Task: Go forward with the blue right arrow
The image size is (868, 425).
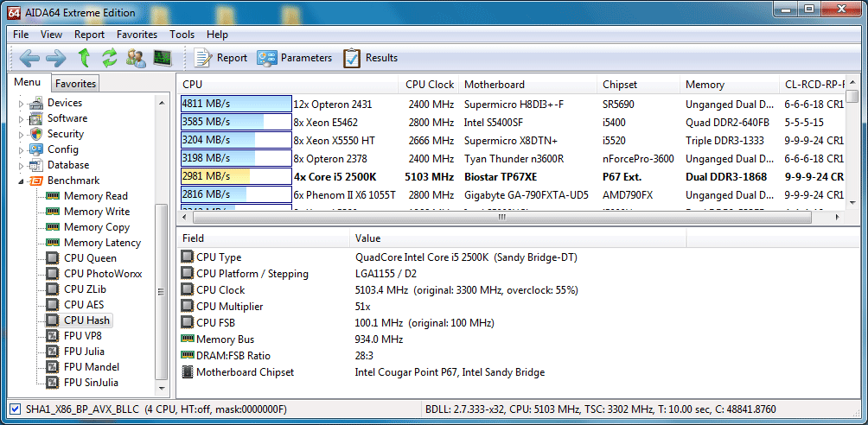Action: (56, 58)
